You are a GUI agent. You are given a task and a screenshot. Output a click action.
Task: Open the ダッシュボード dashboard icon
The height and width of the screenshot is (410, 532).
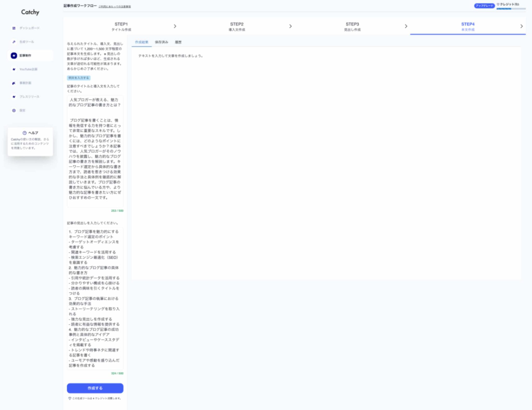click(x=14, y=28)
